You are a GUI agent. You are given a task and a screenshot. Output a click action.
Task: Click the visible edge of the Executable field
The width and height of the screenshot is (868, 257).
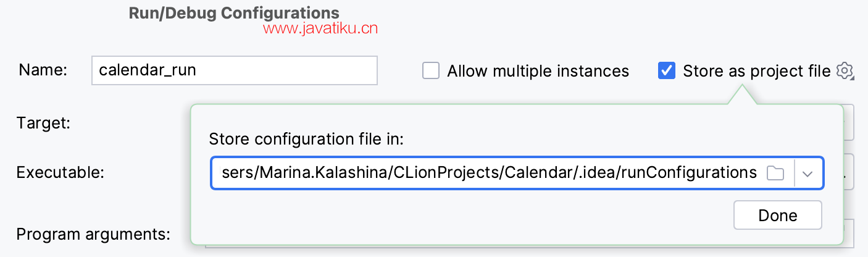(x=849, y=172)
